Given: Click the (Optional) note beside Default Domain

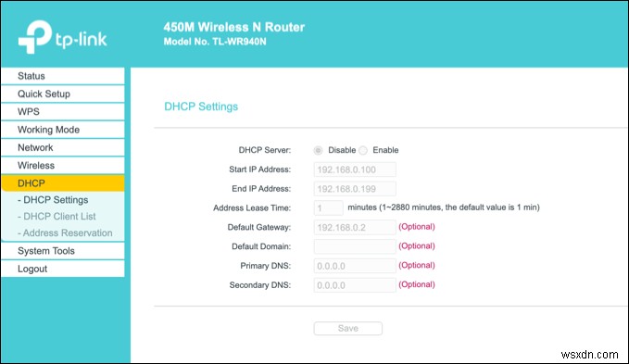Looking at the screenshot, I should click(x=416, y=246).
